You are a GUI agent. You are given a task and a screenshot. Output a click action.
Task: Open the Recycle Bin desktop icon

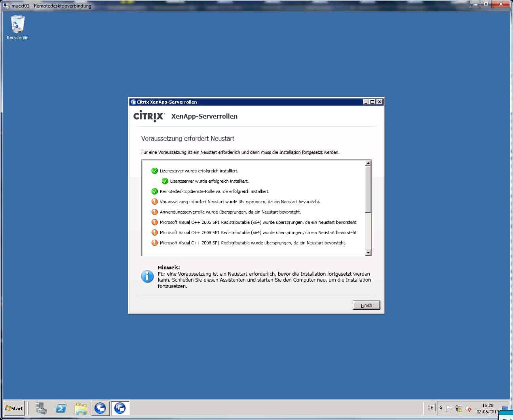17,28
